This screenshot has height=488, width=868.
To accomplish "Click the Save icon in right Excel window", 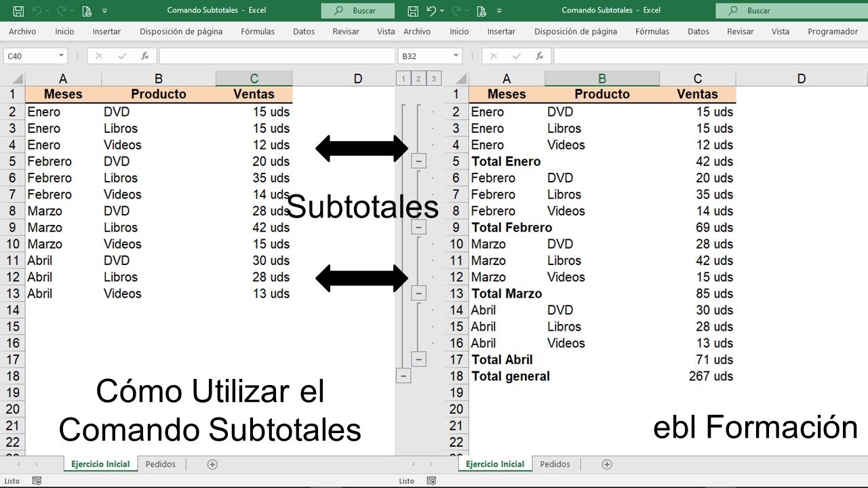I will point(413,11).
